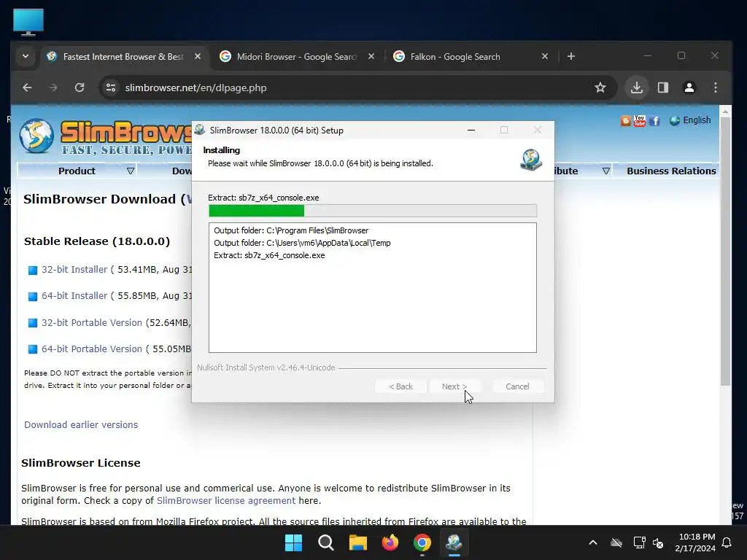Open the Chrome downloads tray icon

pos(636,87)
